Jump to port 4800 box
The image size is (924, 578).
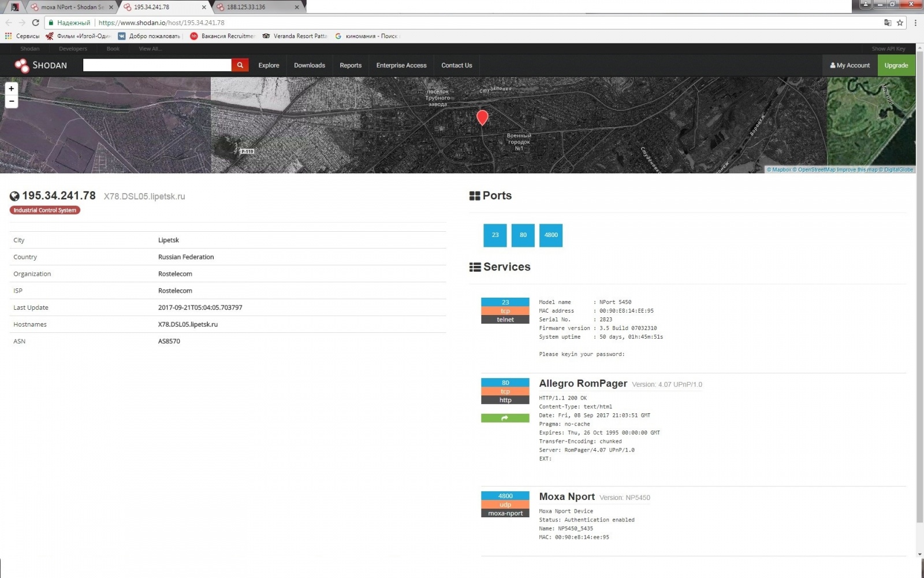pyautogui.click(x=551, y=235)
